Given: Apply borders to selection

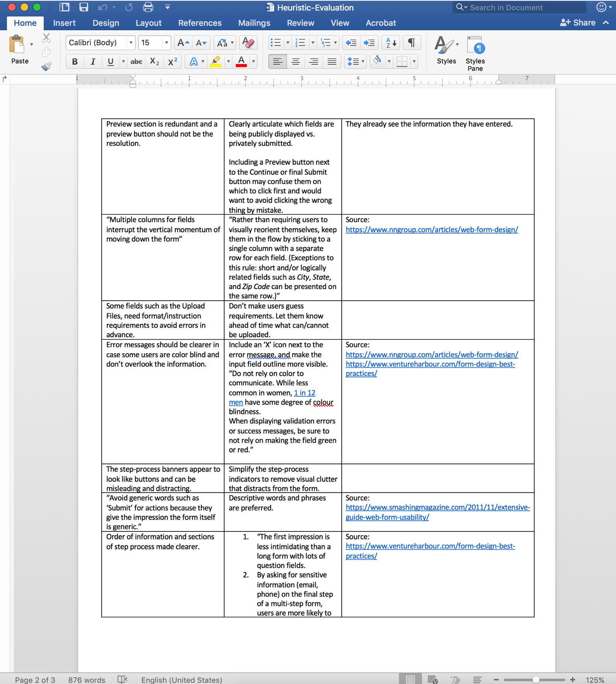Looking at the screenshot, I should point(402,62).
